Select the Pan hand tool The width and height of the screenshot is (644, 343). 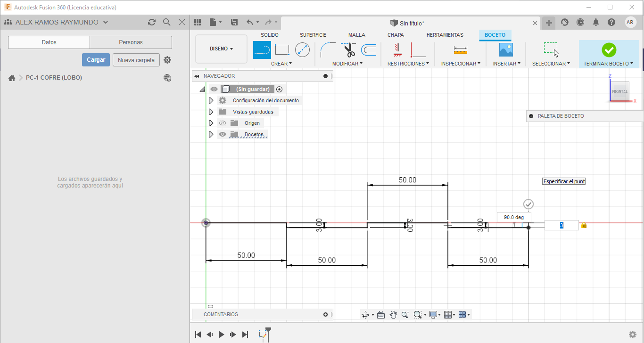pyautogui.click(x=393, y=315)
